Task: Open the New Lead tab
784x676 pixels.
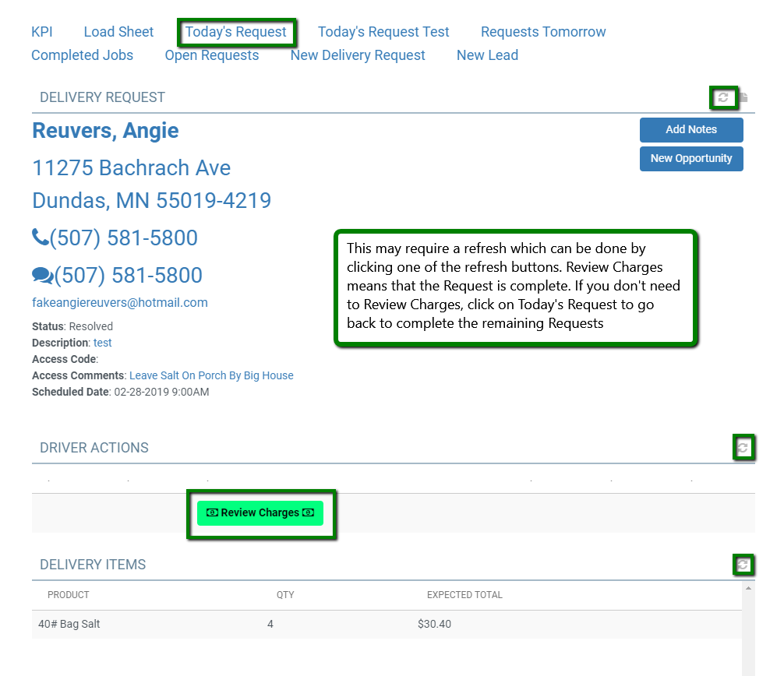Action: pos(487,55)
